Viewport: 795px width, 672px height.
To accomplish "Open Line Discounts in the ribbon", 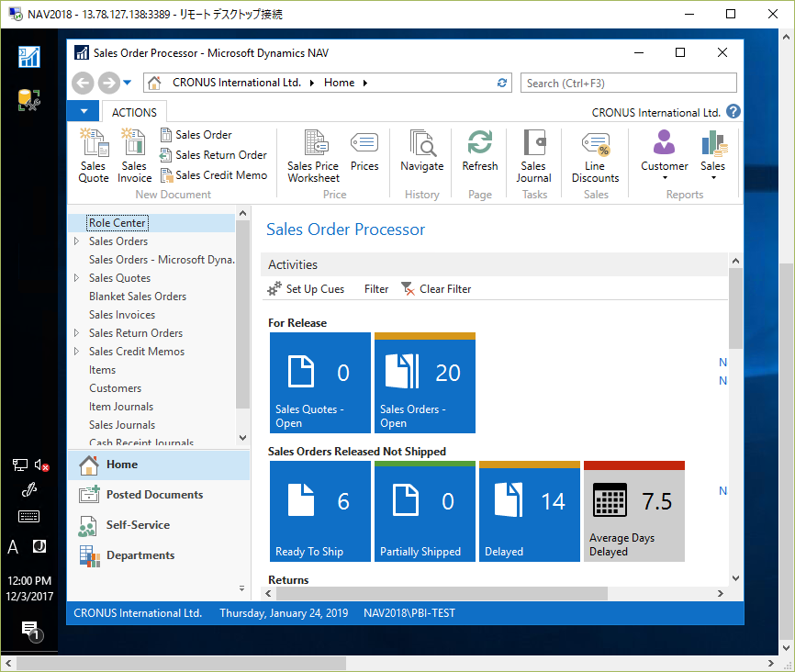I will [x=595, y=156].
